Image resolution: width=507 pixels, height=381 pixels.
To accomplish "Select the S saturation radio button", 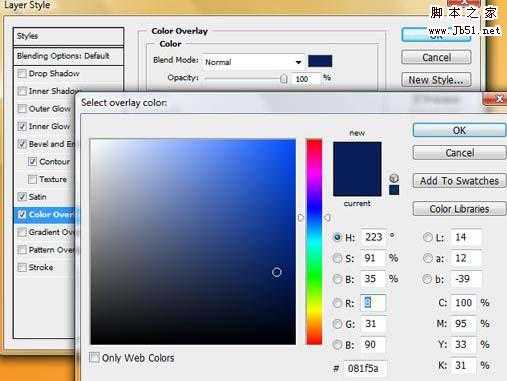I will pos(337,258).
